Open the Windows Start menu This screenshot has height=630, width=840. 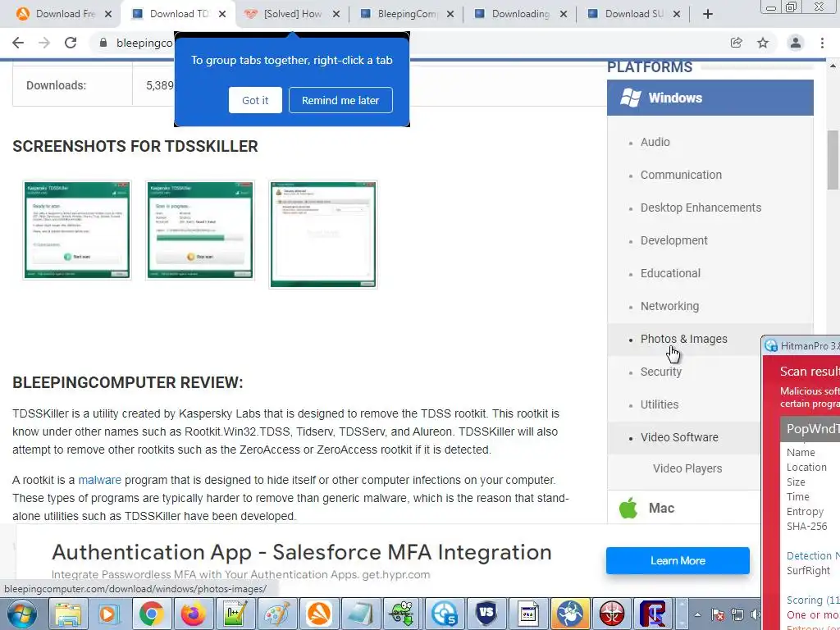(x=21, y=614)
